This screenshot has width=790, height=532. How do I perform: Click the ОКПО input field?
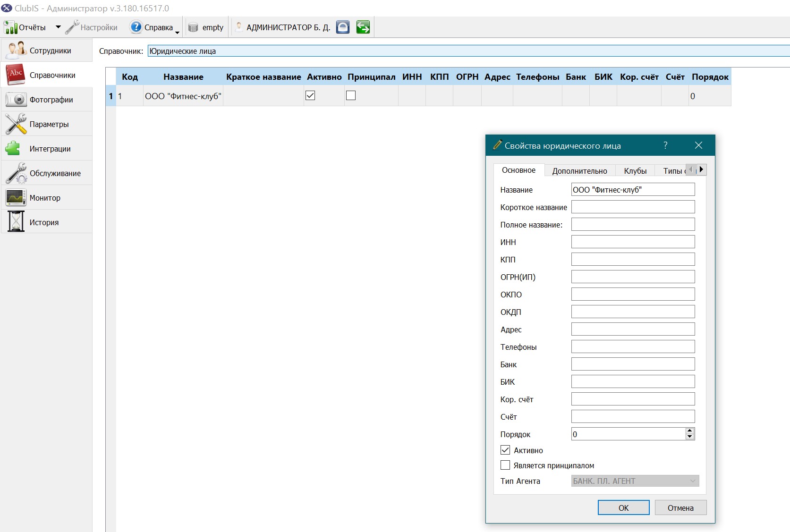click(x=633, y=295)
